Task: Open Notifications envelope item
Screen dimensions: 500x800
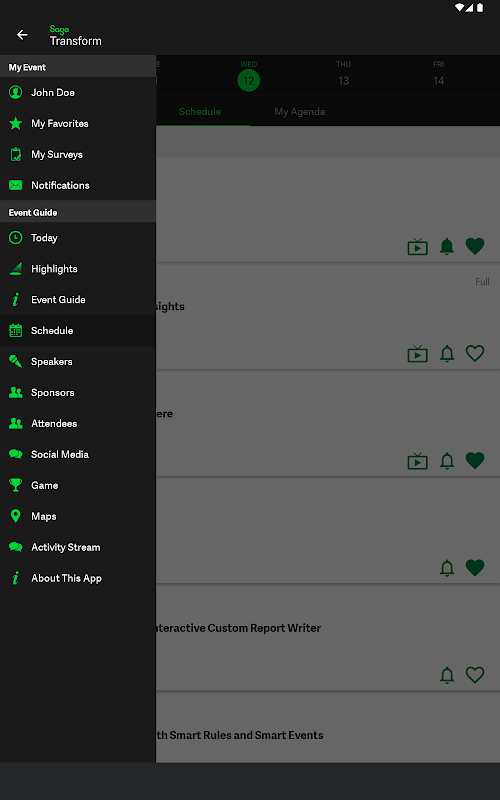Action: pyautogui.click(x=78, y=185)
